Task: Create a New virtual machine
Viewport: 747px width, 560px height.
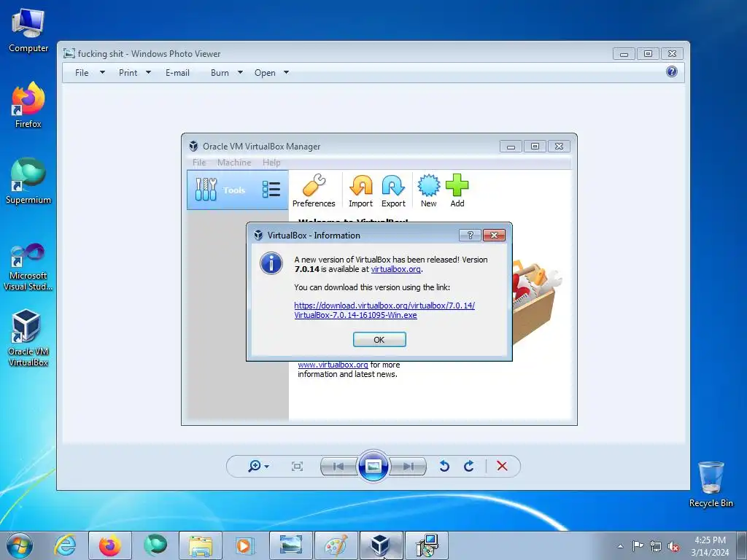Action: click(x=428, y=191)
